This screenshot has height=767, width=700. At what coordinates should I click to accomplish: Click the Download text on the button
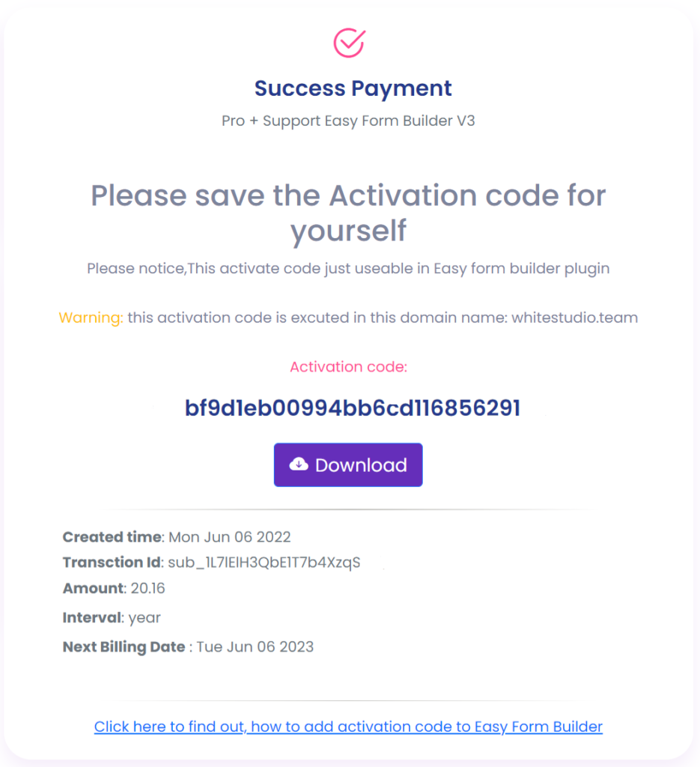coord(362,464)
